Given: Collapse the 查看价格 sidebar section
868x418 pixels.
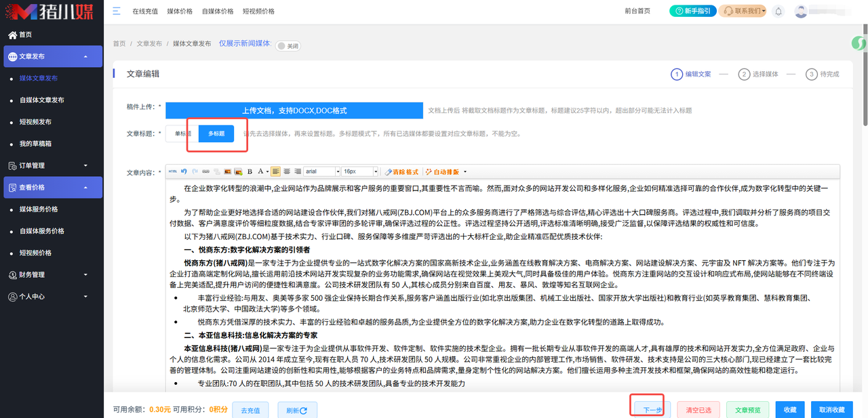Looking at the screenshot, I should 53,188.
